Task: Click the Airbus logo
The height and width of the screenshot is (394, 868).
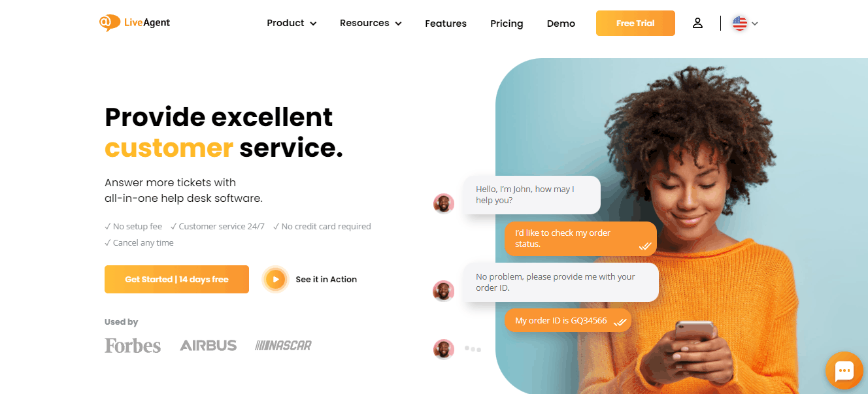Action: 209,345
